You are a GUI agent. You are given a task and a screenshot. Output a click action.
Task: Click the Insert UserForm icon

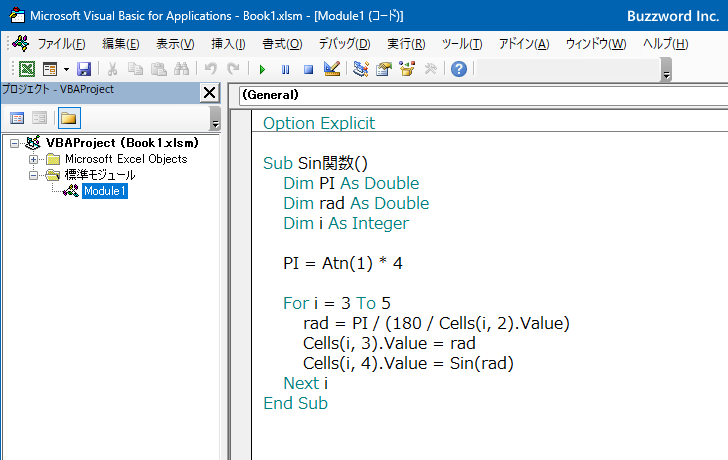(x=50, y=69)
